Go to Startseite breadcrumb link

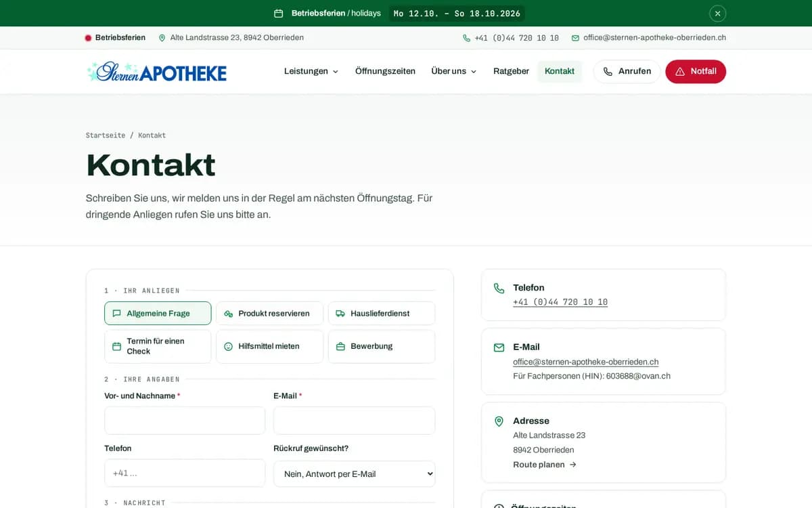coord(106,135)
